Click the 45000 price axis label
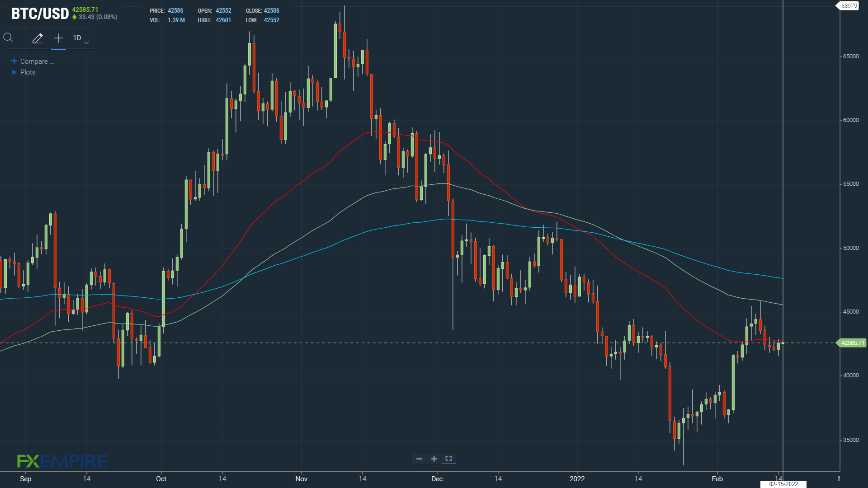This screenshot has width=868, height=488. [x=851, y=312]
